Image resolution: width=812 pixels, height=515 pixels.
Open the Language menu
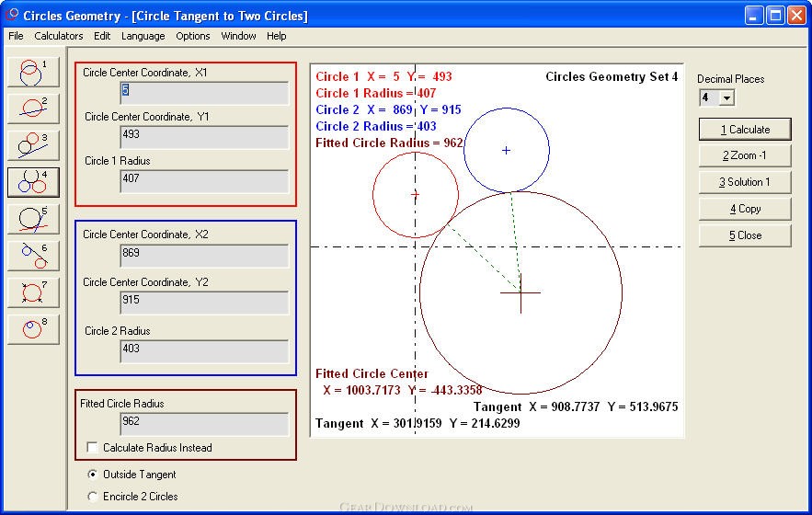pyautogui.click(x=143, y=36)
